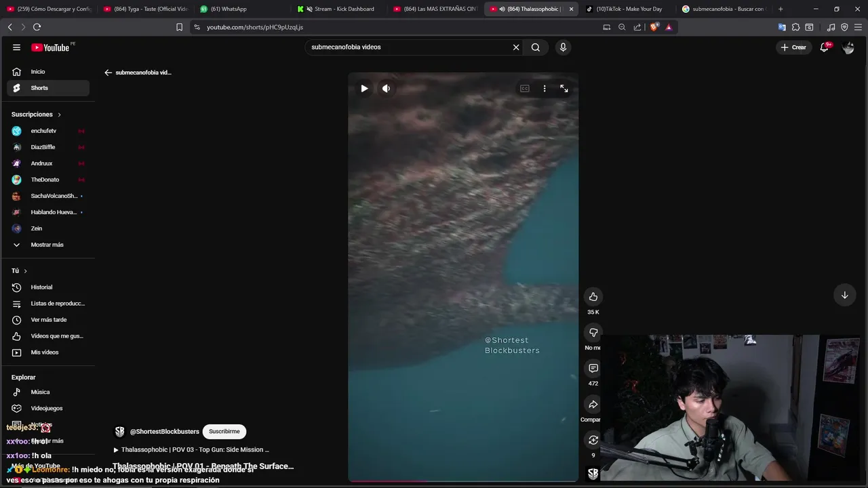This screenshot has height=488, width=868.
Task: Dislike this Short
Action: (593, 333)
